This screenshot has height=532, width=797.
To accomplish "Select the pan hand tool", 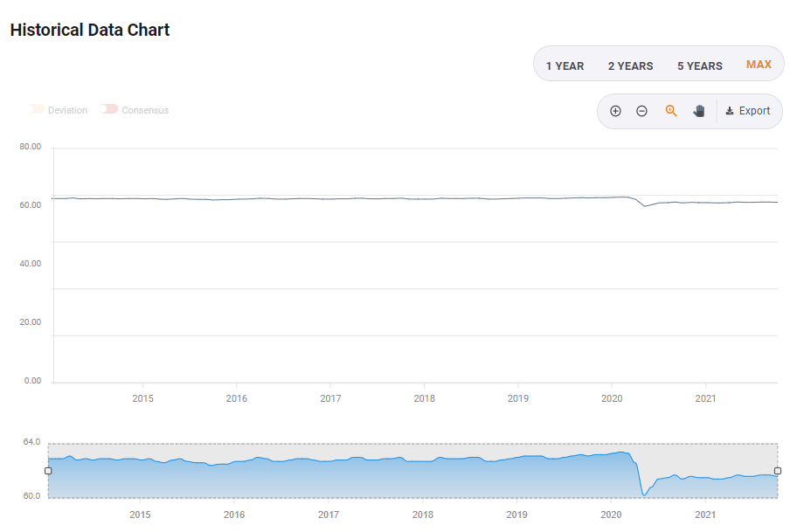I will [698, 111].
